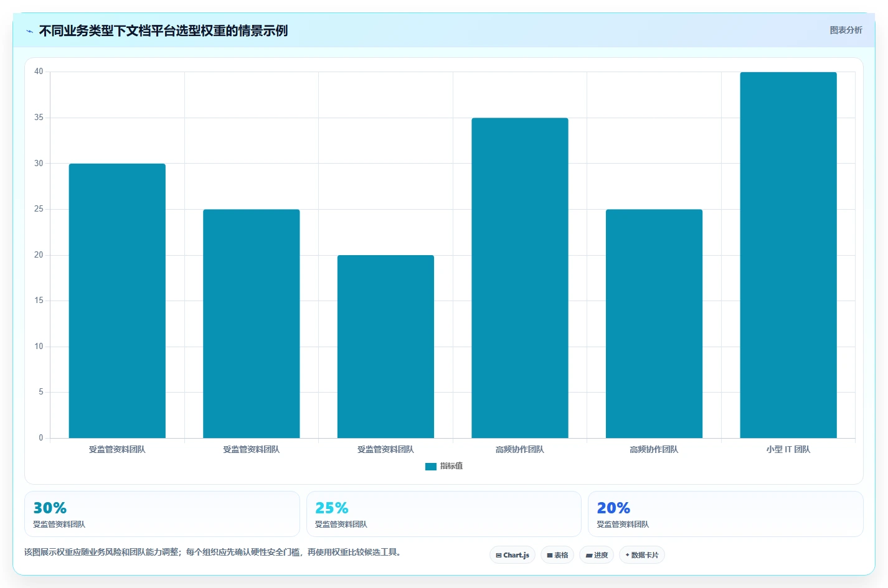
Task: Click the 受监管资料团队 bar at value 25
Action: coord(252,324)
